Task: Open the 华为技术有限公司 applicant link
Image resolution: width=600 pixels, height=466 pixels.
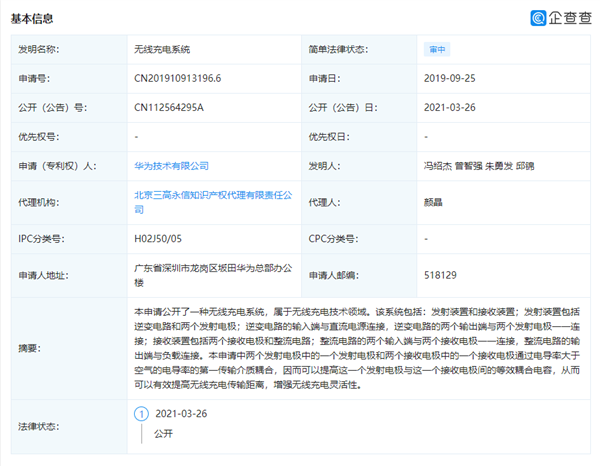Action: point(171,164)
